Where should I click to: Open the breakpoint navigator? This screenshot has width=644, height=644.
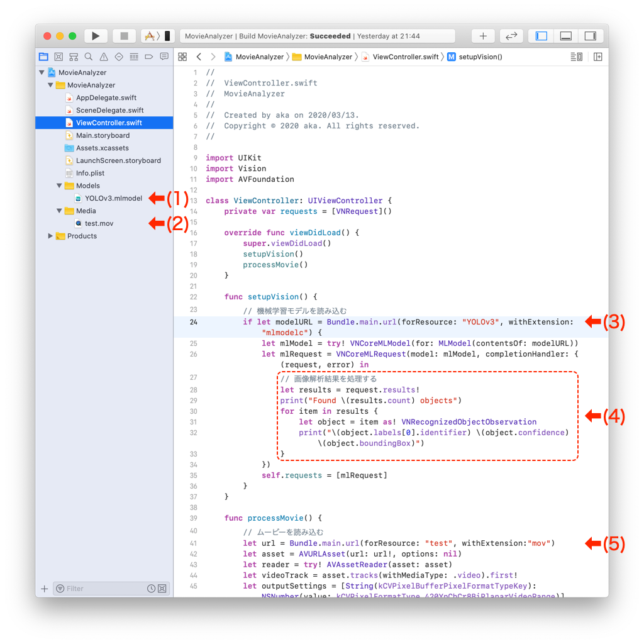tap(149, 57)
